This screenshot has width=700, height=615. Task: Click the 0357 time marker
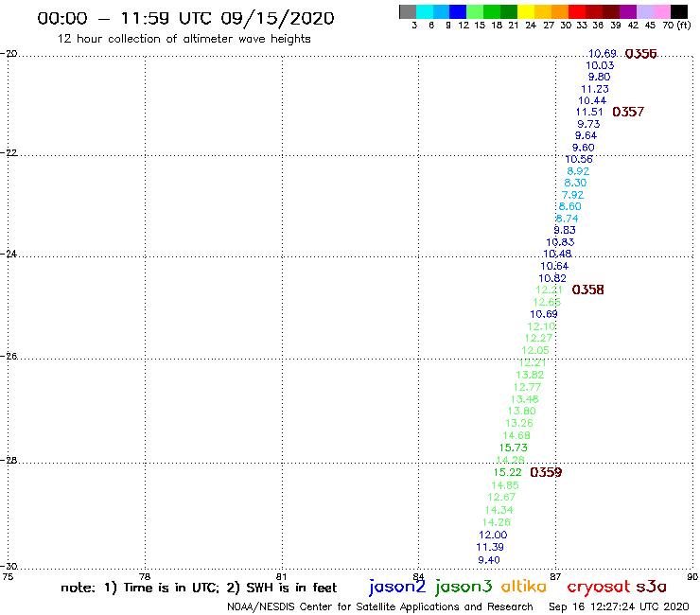tap(628, 112)
